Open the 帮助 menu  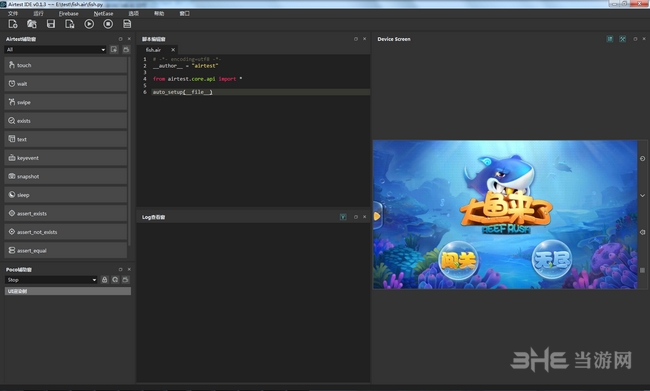click(159, 14)
